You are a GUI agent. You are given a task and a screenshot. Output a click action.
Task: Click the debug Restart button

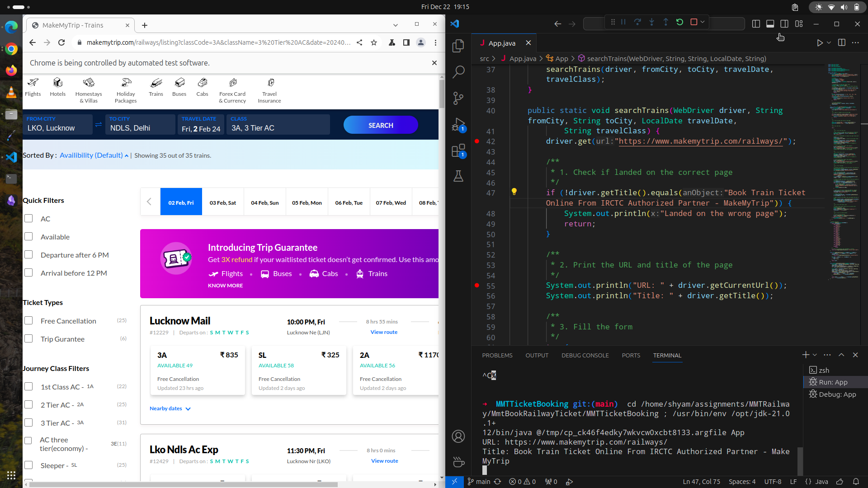tap(679, 22)
